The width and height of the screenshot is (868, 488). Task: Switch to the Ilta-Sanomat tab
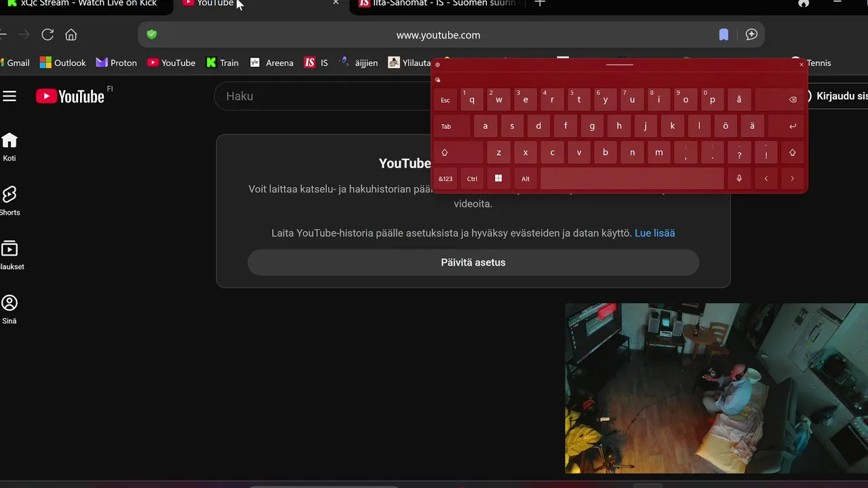pos(439,3)
